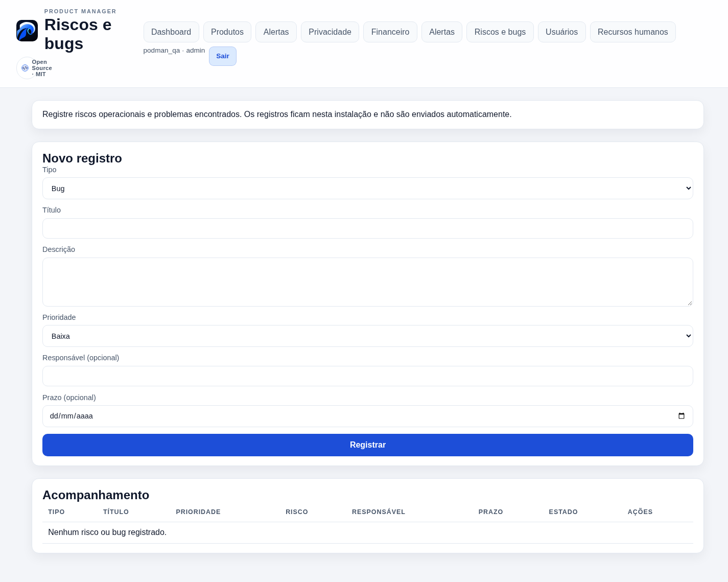Select the Riscos e bugs tab
The image size is (728, 582).
[x=500, y=32]
